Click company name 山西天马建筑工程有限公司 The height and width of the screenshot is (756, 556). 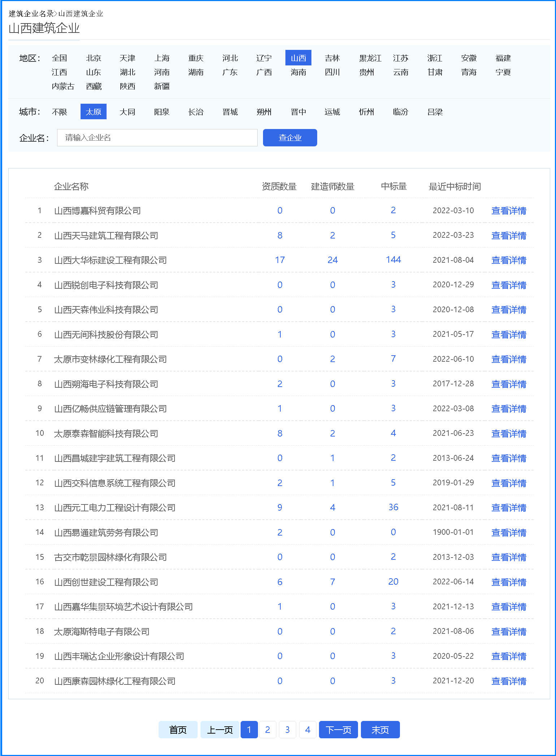tap(106, 236)
